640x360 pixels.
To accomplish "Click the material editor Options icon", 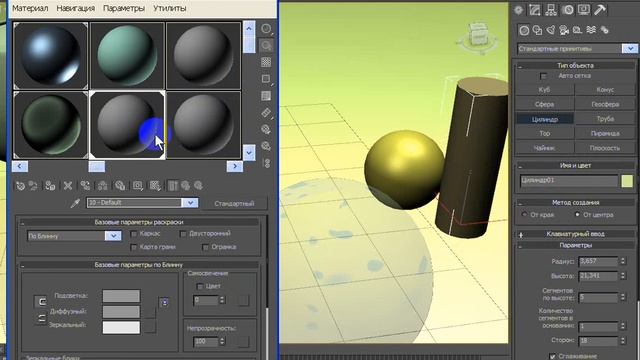I will [x=266, y=130].
